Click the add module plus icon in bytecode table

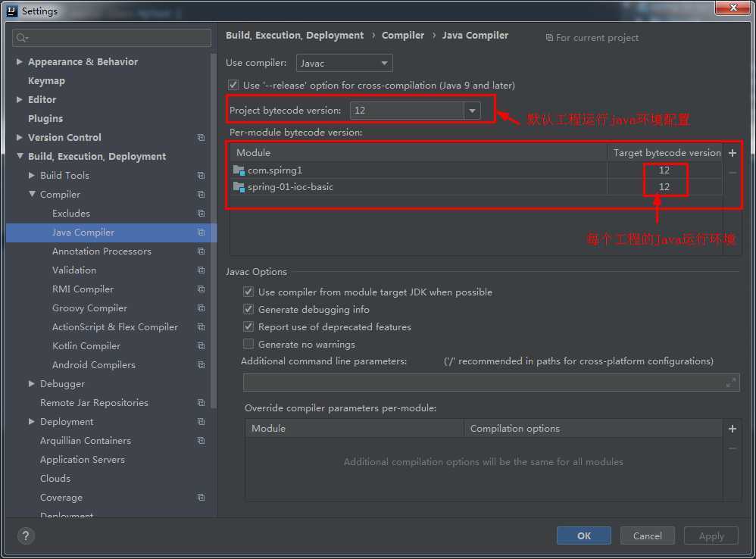[x=732, y=153]
